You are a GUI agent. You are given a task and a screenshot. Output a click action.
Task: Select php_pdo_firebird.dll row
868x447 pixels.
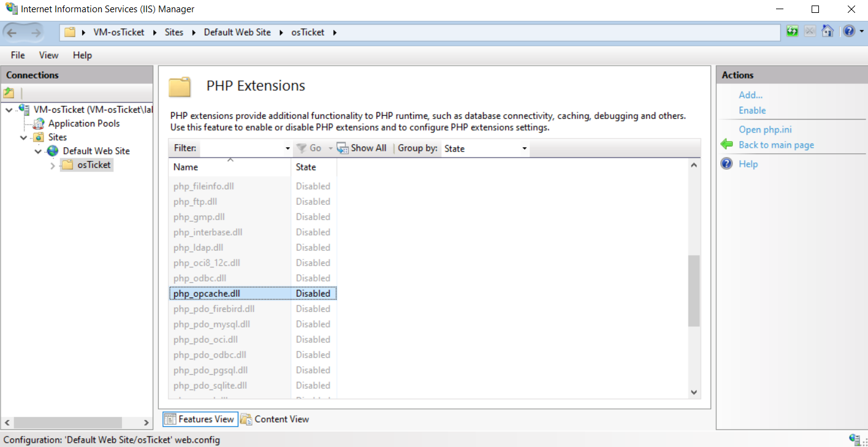point(253,308)
